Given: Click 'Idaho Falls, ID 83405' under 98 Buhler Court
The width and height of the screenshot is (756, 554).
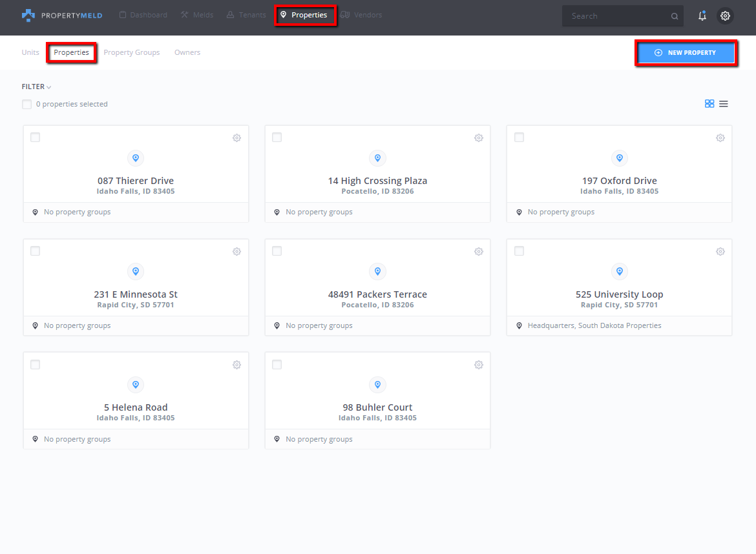Looking at the screenshot, I should tap(377, 418).
